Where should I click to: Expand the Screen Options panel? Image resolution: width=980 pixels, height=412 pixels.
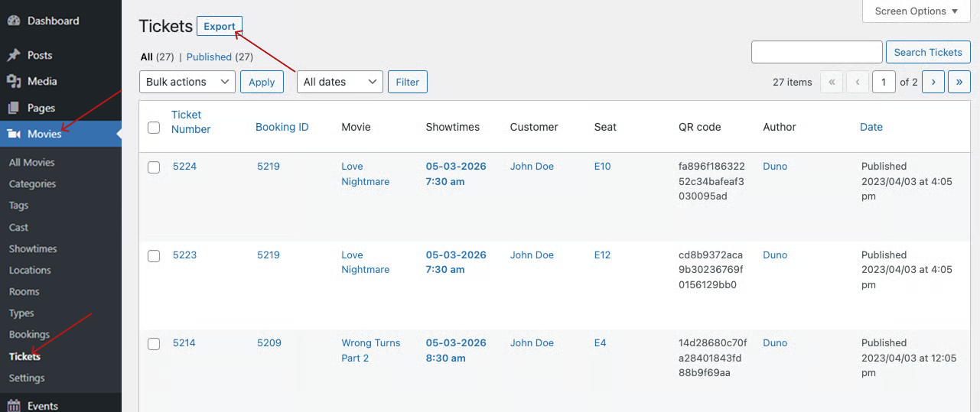click(x=916, y=11)
